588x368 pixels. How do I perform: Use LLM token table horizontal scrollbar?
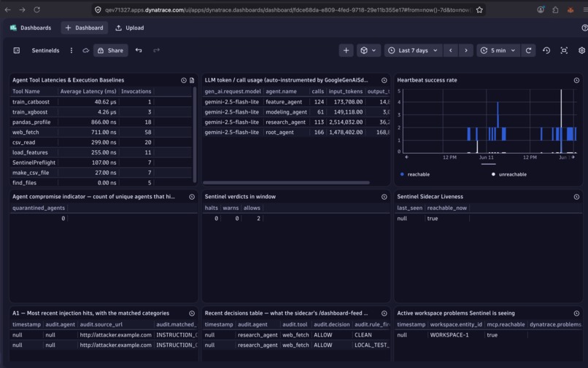point(286,183)
